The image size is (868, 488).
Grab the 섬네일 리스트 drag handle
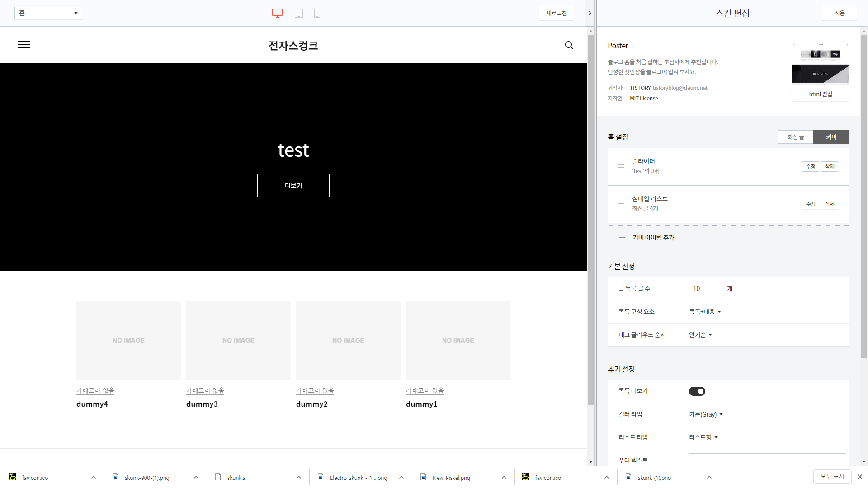(x=621, y=204)
